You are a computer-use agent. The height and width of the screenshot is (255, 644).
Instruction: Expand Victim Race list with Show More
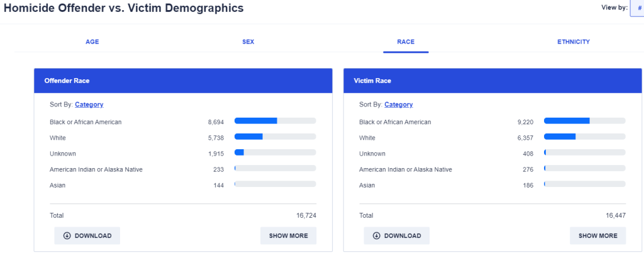(597, 236)
